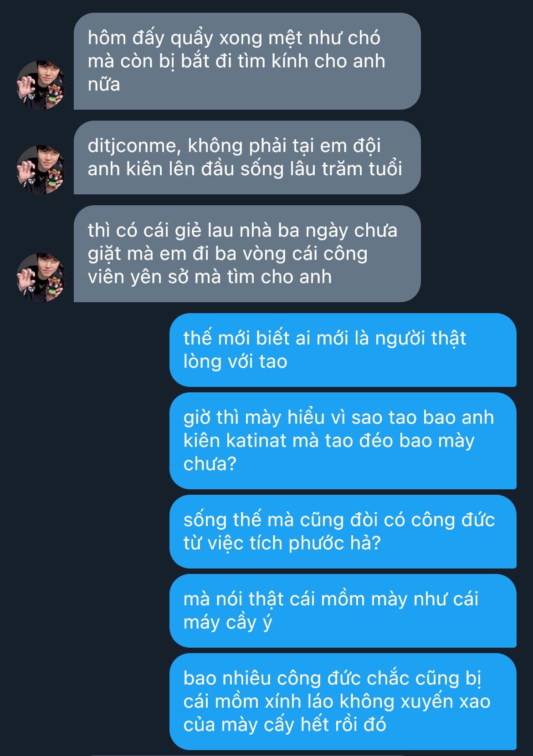
Task: Select the 'hôm đấy quẩy xong mệt' message bubble
Action: coord(247,61)
